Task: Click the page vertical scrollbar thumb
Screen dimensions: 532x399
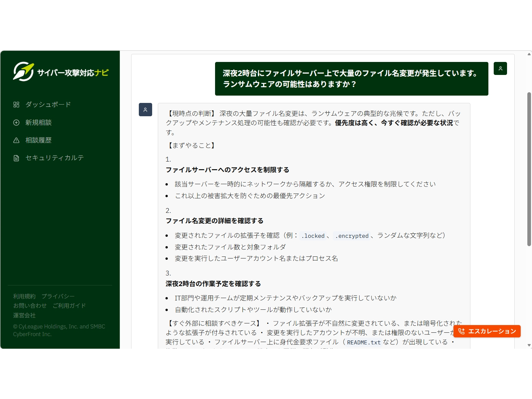Action: pyautogui.click(x=529, y=169)
